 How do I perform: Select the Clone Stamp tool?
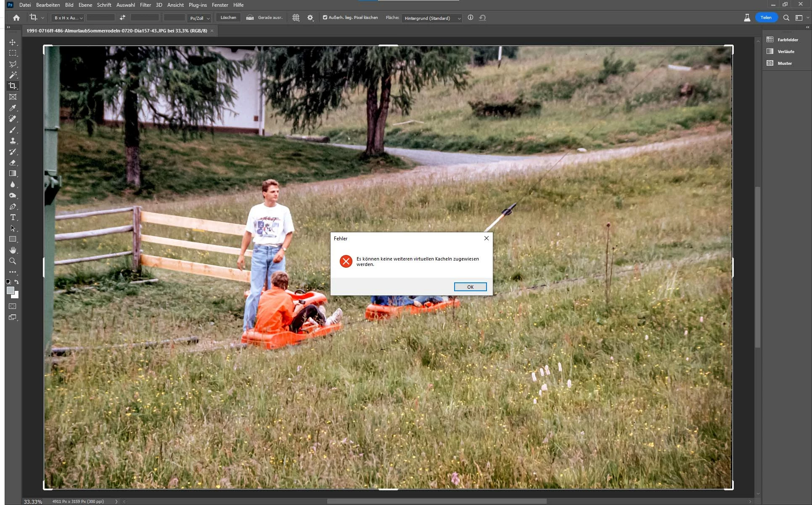tap(13, 141)
